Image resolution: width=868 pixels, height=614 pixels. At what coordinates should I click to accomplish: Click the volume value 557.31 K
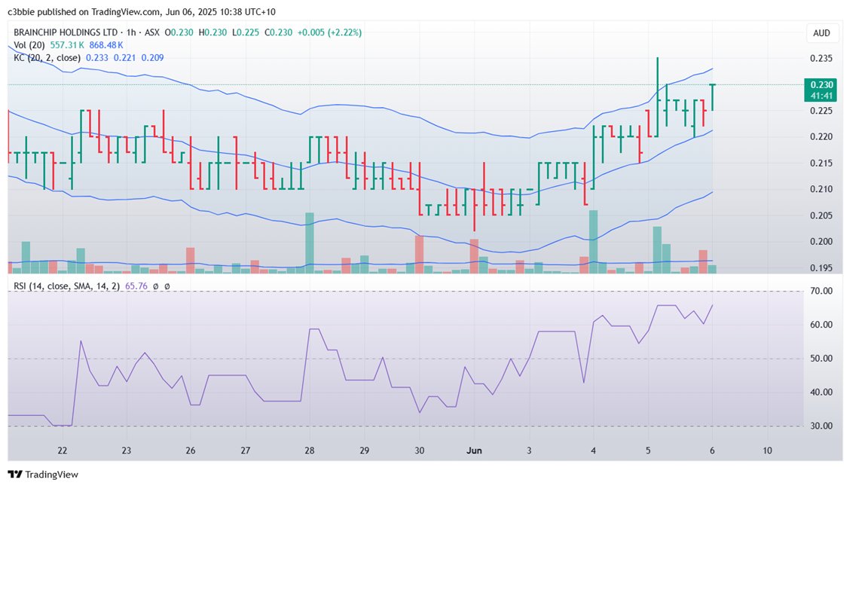[x=67, y=45]
